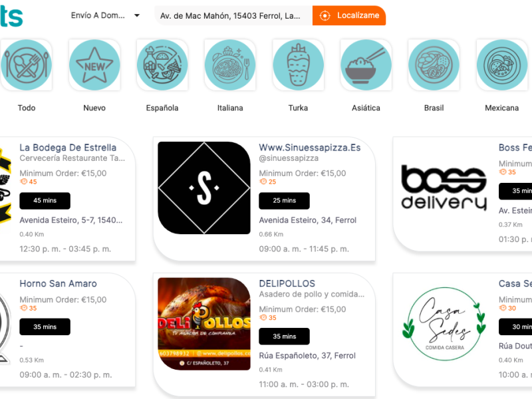Click the Casa Sedes logo thumbnail

point(444,324)
